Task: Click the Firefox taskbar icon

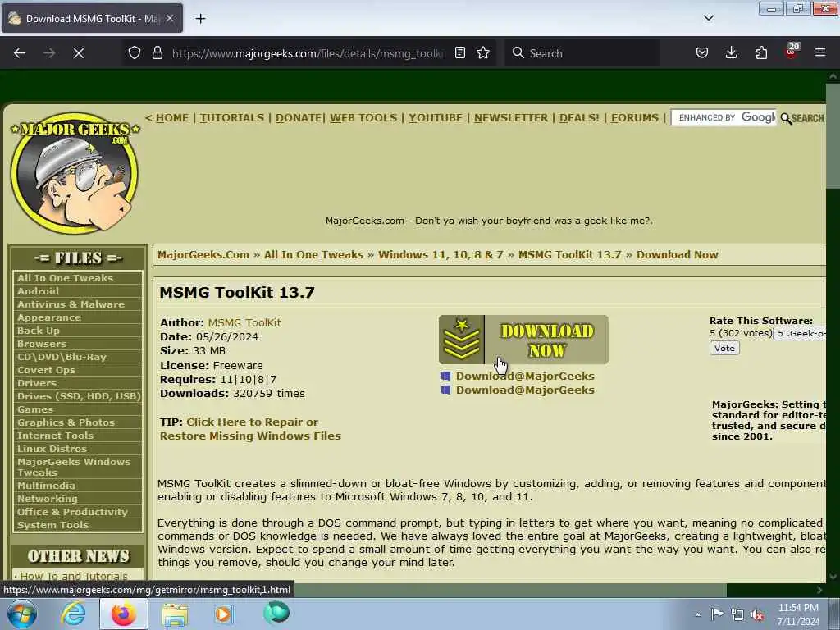Action: pos(123,614)
